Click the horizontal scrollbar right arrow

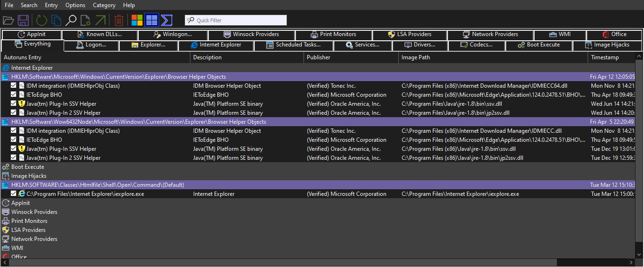click(631, 262)
